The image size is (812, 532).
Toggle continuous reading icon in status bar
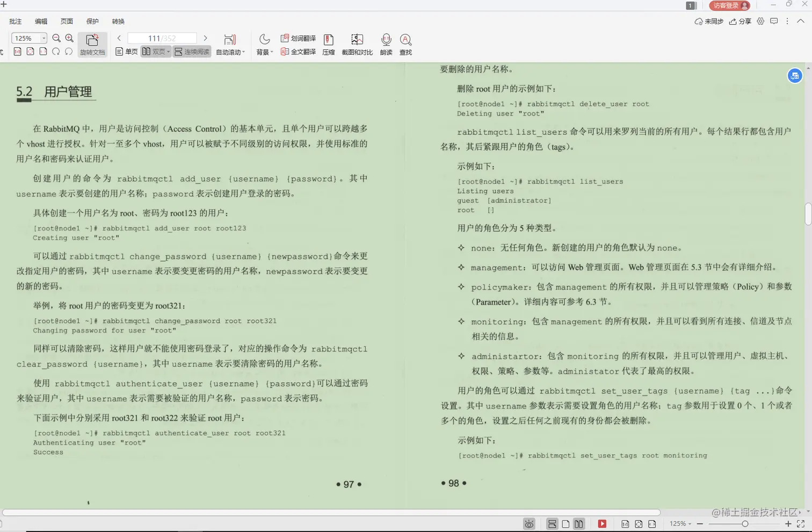(552, 524)
